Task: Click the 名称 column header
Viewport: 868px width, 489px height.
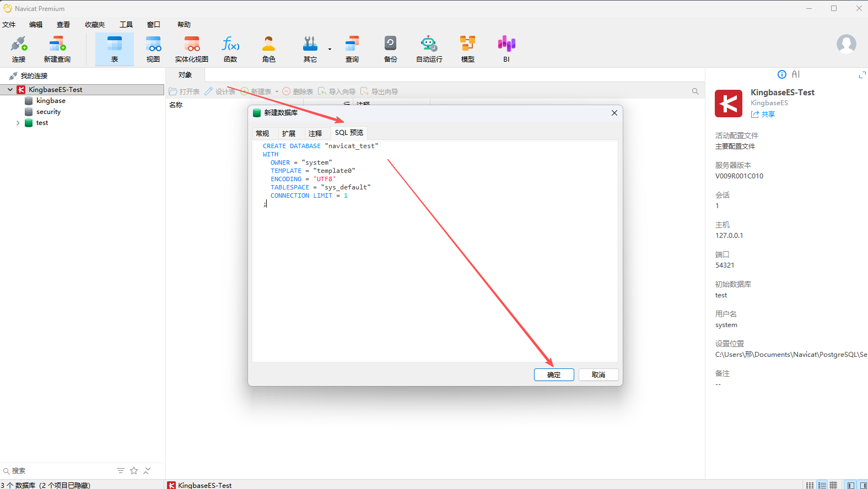Action: pos(176,105)
